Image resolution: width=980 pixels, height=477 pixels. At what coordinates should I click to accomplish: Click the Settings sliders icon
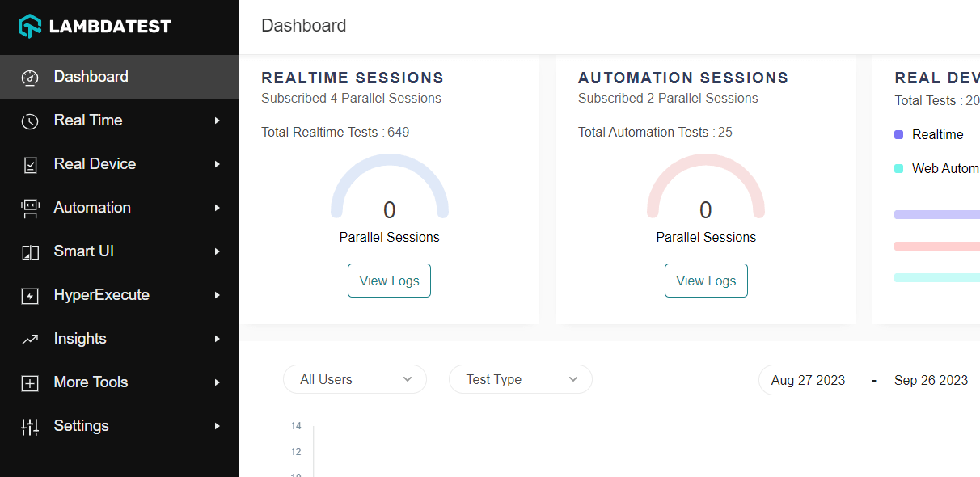[x=30, y=427]
